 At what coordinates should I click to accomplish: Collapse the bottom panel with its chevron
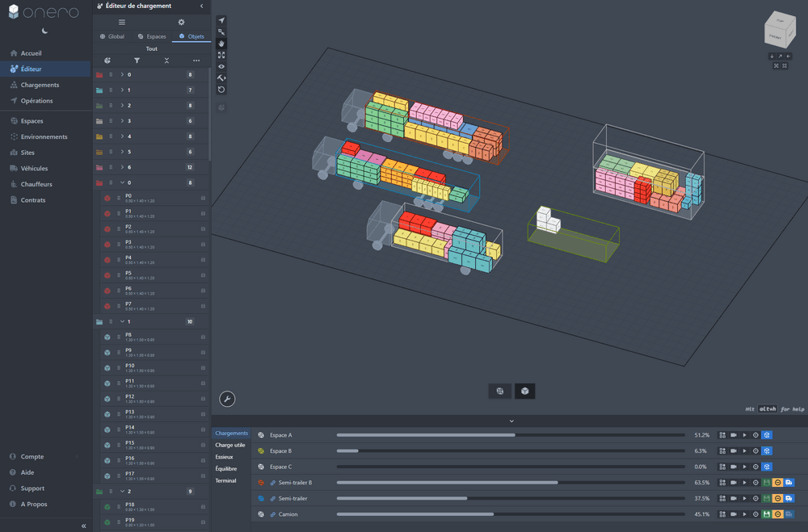(x=511, y=421)
